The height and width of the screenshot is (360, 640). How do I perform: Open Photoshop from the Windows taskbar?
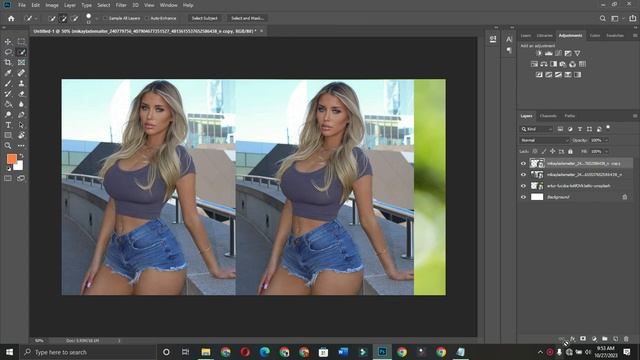(382, 352)
